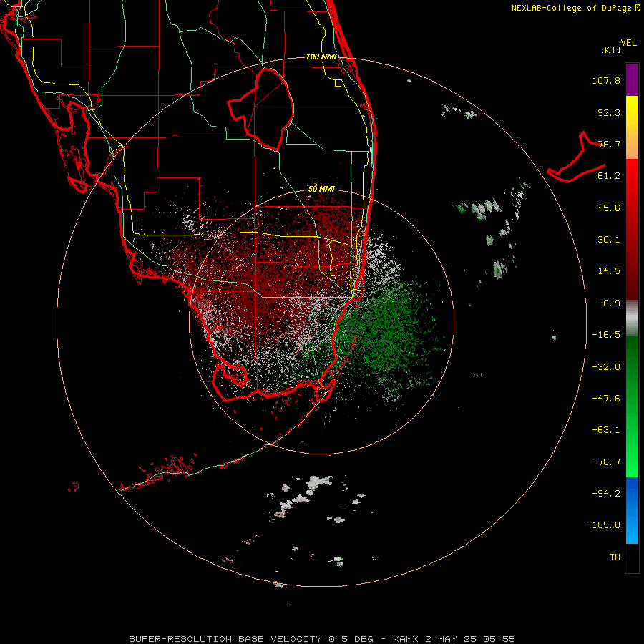This screenshot has width=644, height=644.
Task: Select the -94.2 legend value
Action: 606,493
